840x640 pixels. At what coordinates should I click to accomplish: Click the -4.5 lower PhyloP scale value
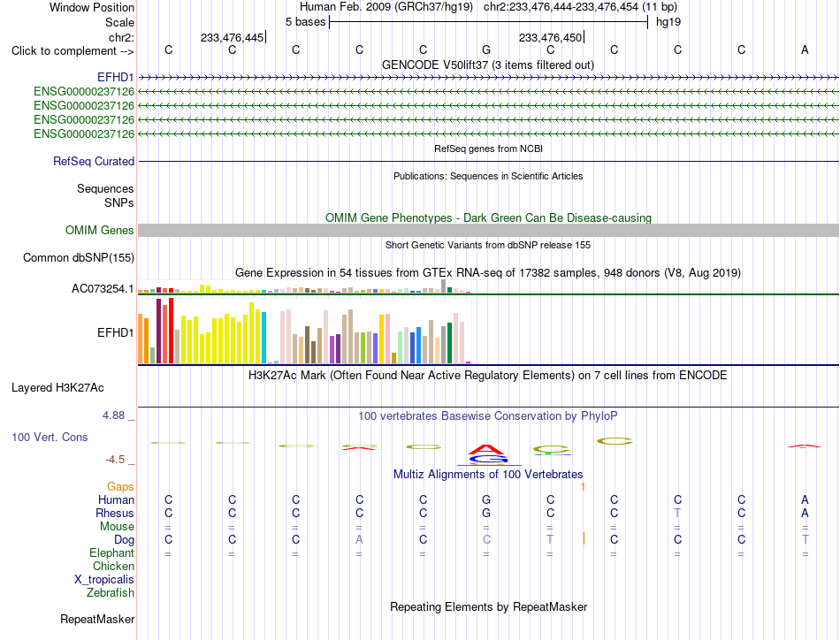(x=115, y=460)
